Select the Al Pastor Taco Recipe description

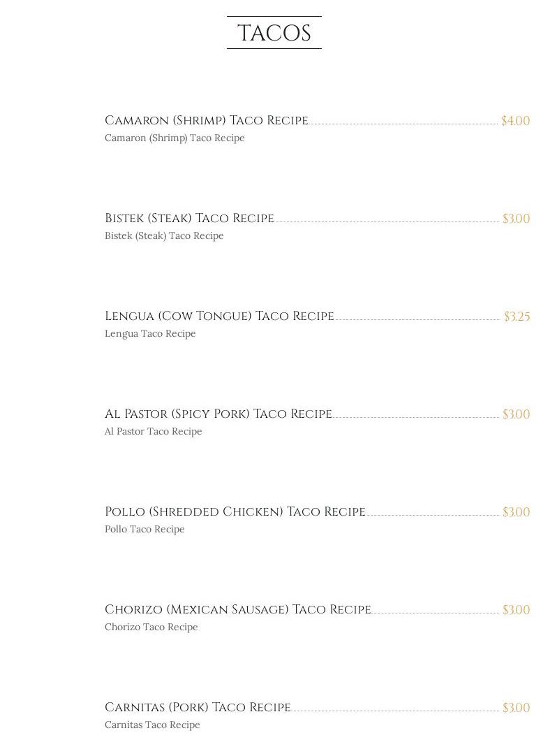click(x=153, y=432)
